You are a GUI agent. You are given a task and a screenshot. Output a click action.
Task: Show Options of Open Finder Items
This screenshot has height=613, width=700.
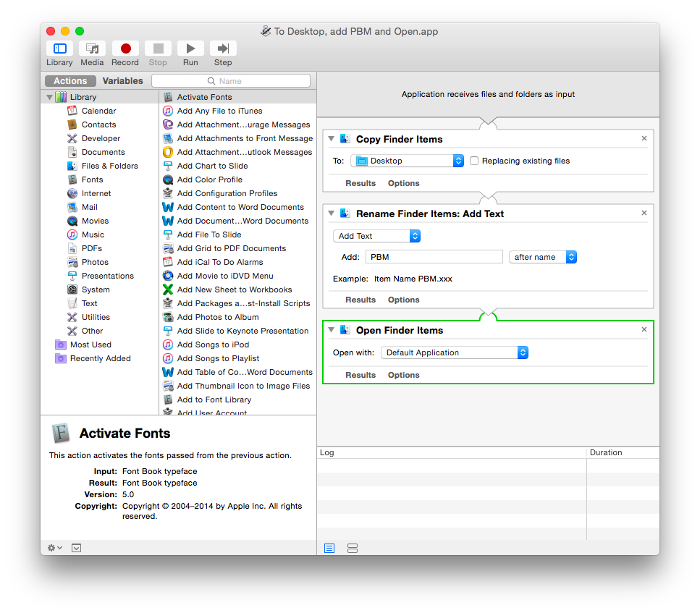[x=404, y=375]
